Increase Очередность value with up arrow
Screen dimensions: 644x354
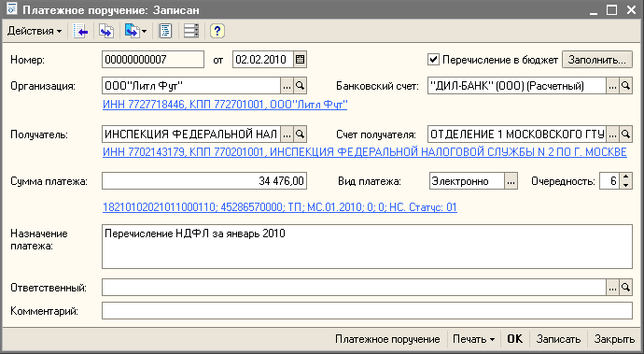625,177
